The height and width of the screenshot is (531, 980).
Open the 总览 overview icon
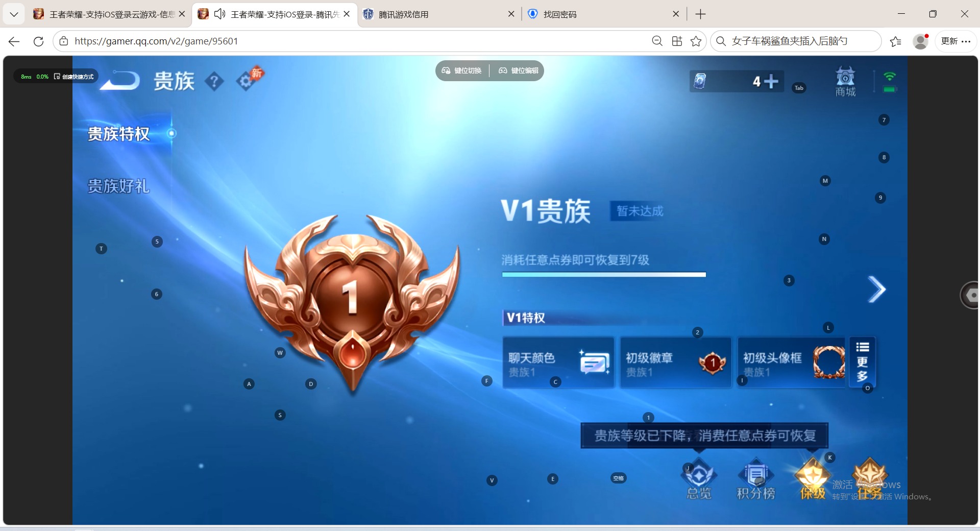pos(699,480)
